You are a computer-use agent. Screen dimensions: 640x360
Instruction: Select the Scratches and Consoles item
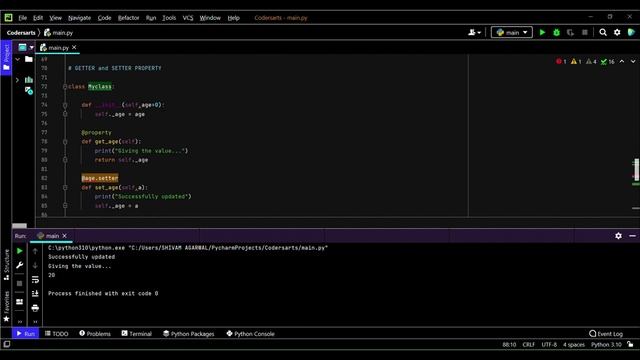29,91
